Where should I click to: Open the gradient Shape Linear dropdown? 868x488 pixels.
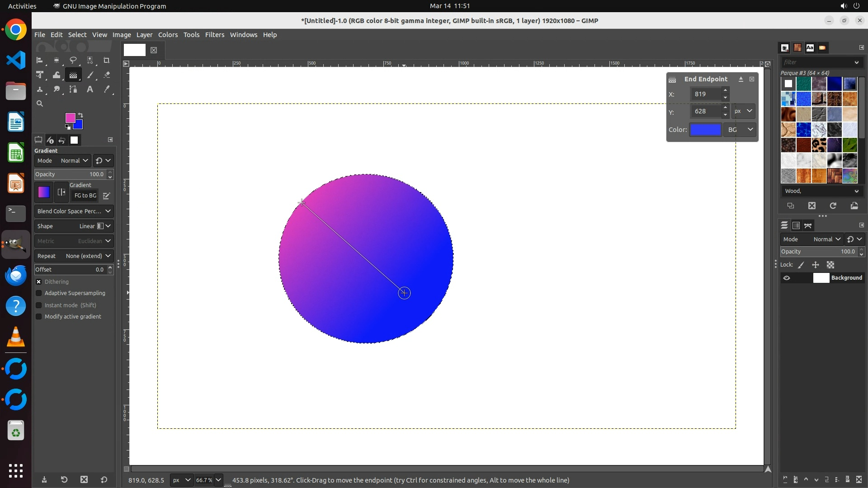point(74,226)
